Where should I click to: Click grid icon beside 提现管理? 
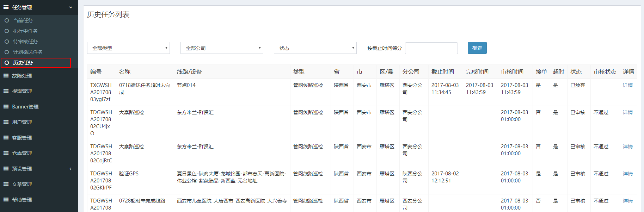[x=6, y=91]
